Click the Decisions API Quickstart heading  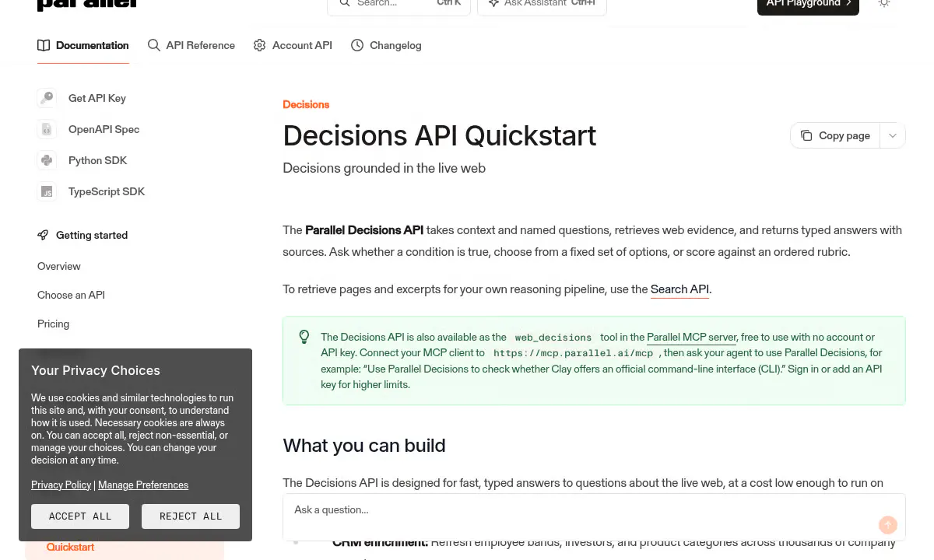(439, 135)
